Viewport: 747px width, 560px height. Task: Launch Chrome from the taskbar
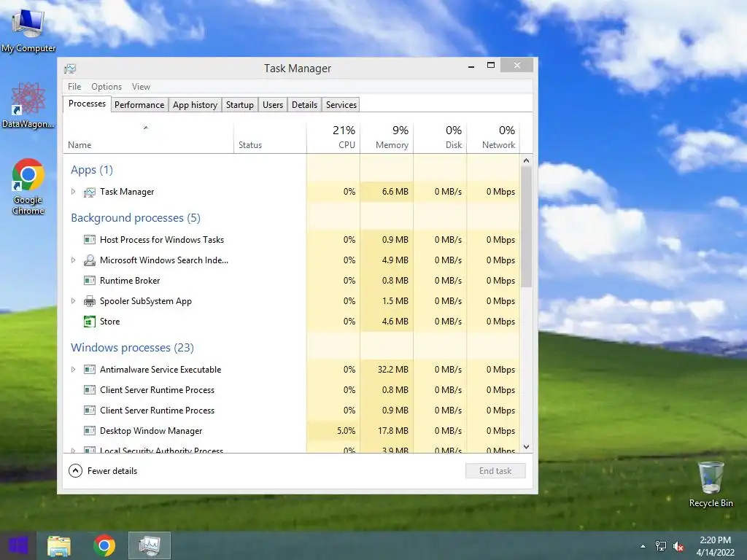(104, 545)
